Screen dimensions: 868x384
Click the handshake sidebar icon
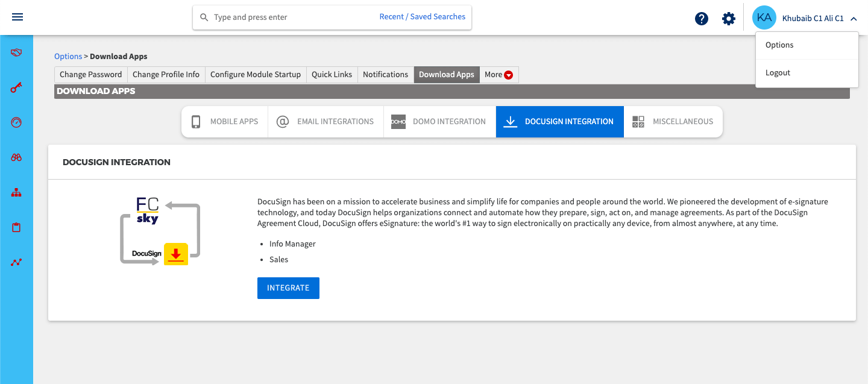coord(16,53)
